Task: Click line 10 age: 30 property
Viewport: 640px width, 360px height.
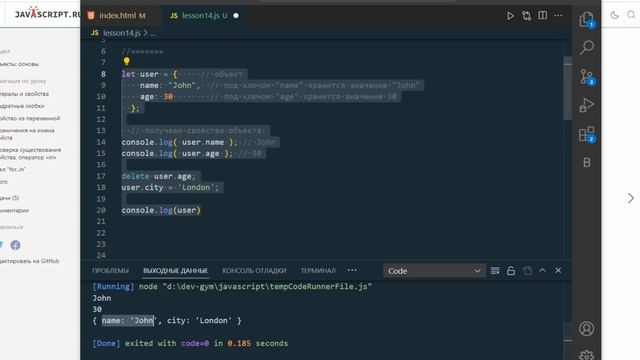Action: pyautogui.click(x=156, y=97)
